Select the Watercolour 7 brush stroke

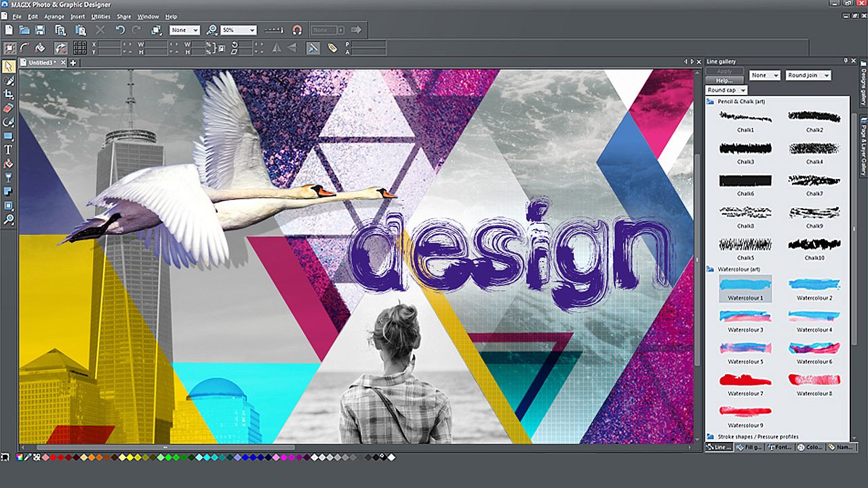coord(745,384)
